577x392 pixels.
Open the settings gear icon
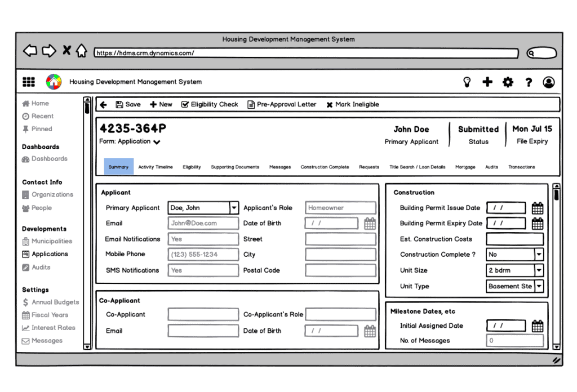(x=508, y=82)
